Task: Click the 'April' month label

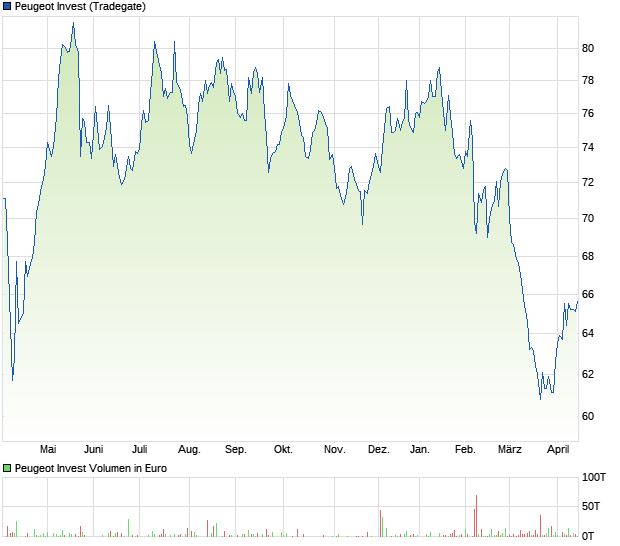Action: (558, 450)
